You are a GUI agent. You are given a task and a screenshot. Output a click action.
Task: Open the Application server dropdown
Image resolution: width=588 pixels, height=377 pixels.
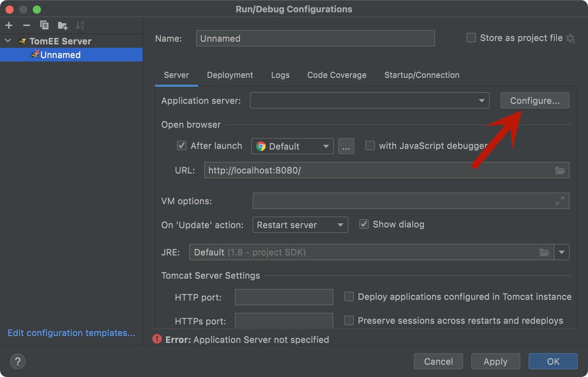(x=481, y=100)
